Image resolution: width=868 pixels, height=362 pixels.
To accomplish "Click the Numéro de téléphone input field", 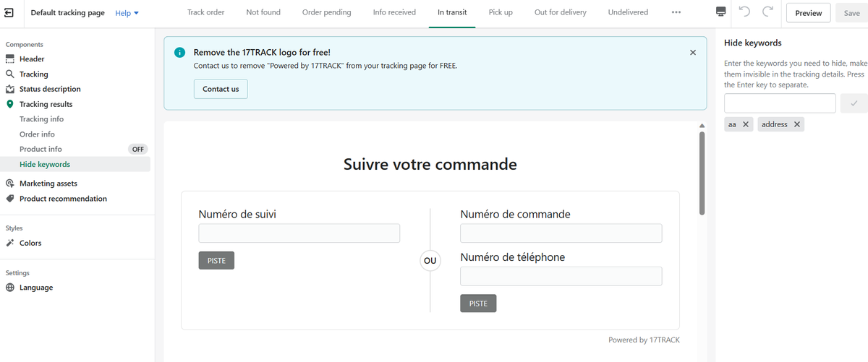I will point(561,276).
